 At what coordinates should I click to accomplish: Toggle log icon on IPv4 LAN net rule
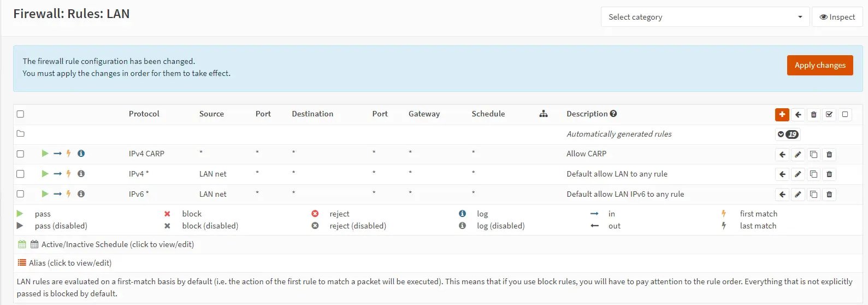click(x=81, y=174)
